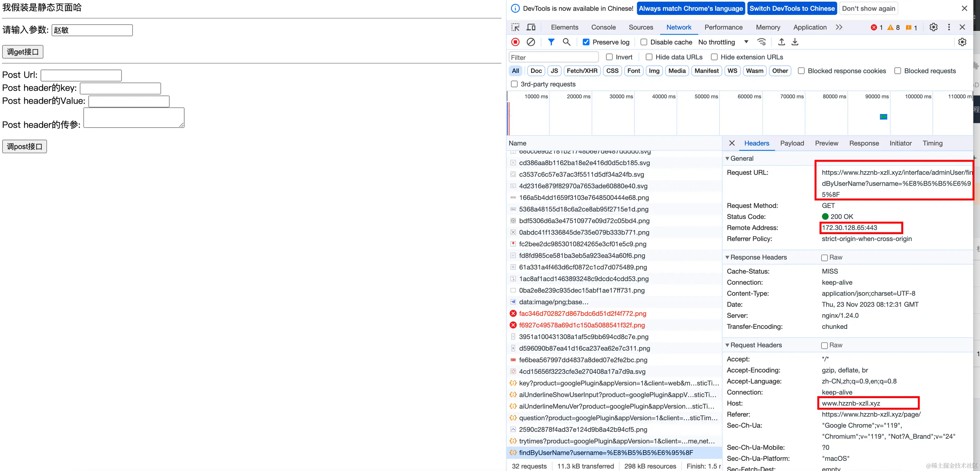Switch to the Sources tab

click(641, 27)
